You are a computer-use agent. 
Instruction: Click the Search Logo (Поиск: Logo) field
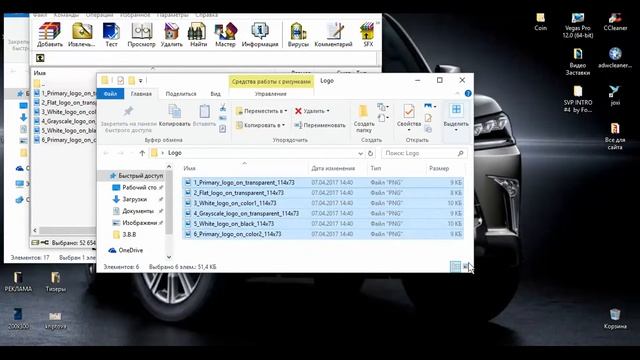pyautogui.click(x=424, y=153)
